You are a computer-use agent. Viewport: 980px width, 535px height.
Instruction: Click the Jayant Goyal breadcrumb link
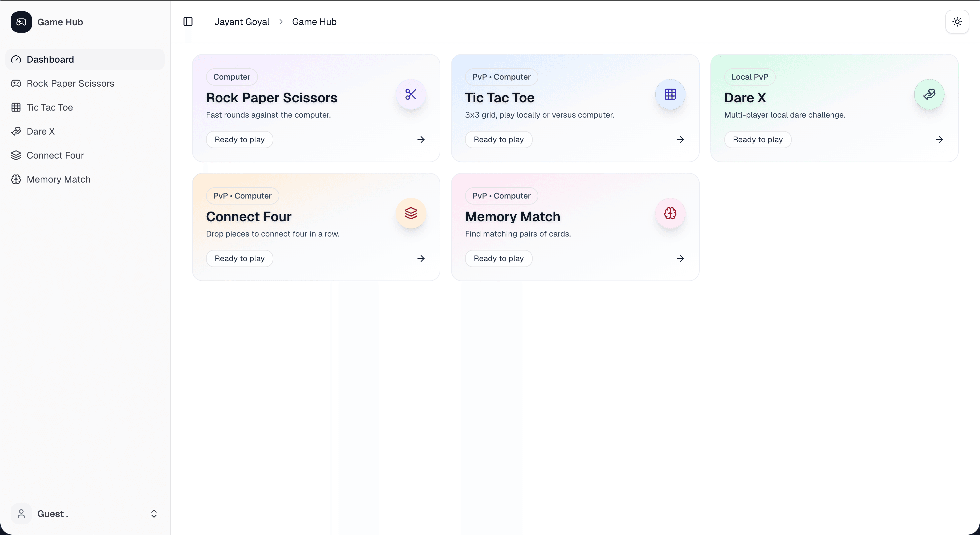coord(242,22)
